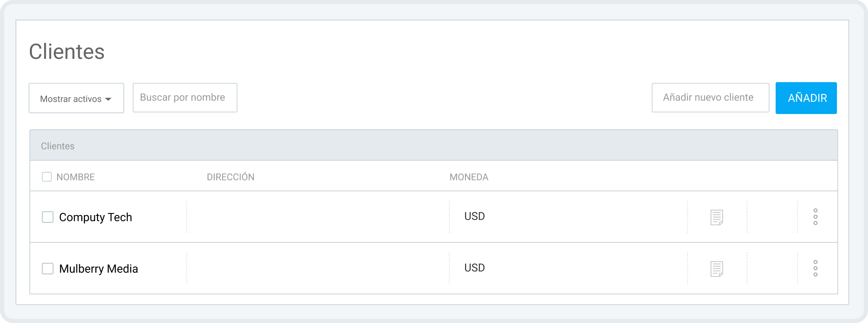Open the notes icon for Computy Tech
This screenshot has width=868, height=323.
(717, 217)
